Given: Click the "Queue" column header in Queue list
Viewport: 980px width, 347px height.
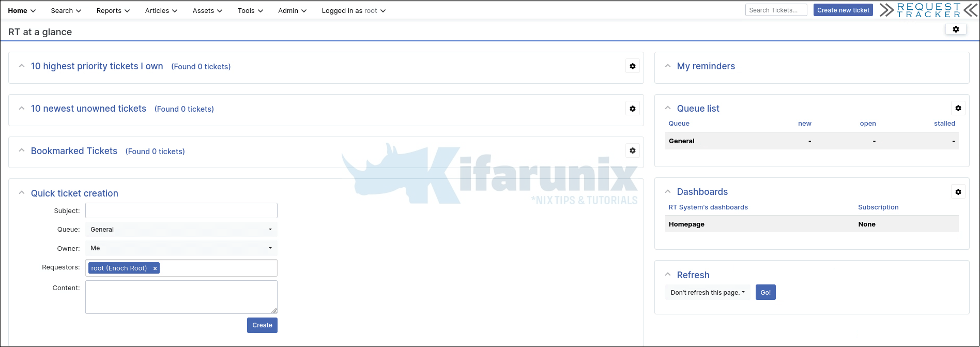Looking at the screenshot, I should pyautogui.click(x=679, y=124).
